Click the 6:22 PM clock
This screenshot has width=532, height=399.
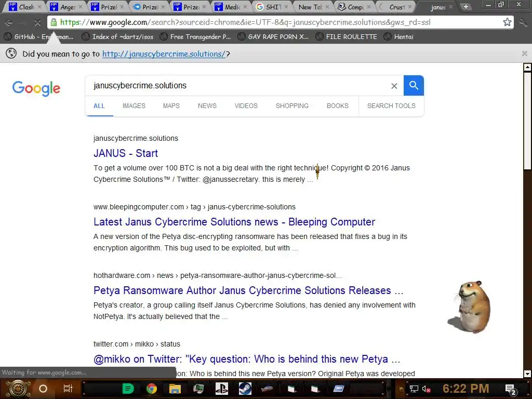(465, 389)
